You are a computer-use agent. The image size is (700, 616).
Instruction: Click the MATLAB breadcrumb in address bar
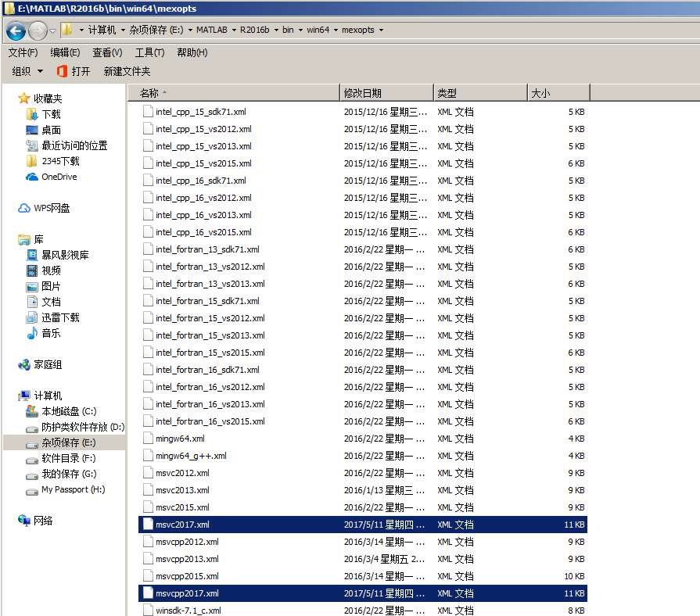point(212,30)
